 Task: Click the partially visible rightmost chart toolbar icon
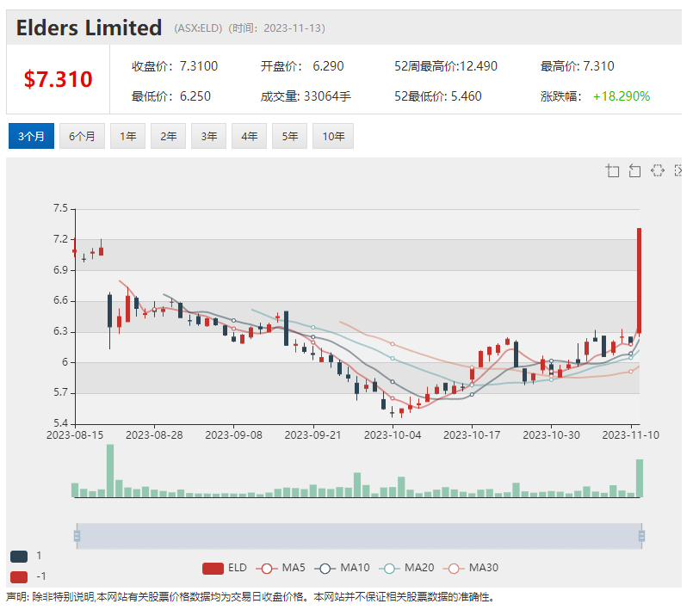click(678, 170)
